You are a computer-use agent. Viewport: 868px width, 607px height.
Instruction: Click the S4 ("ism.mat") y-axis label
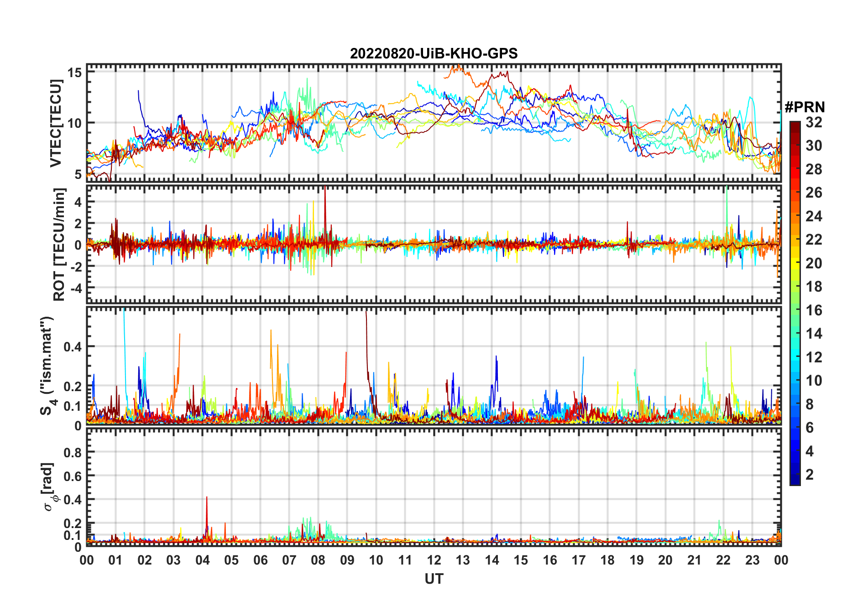tap(47, 366)
